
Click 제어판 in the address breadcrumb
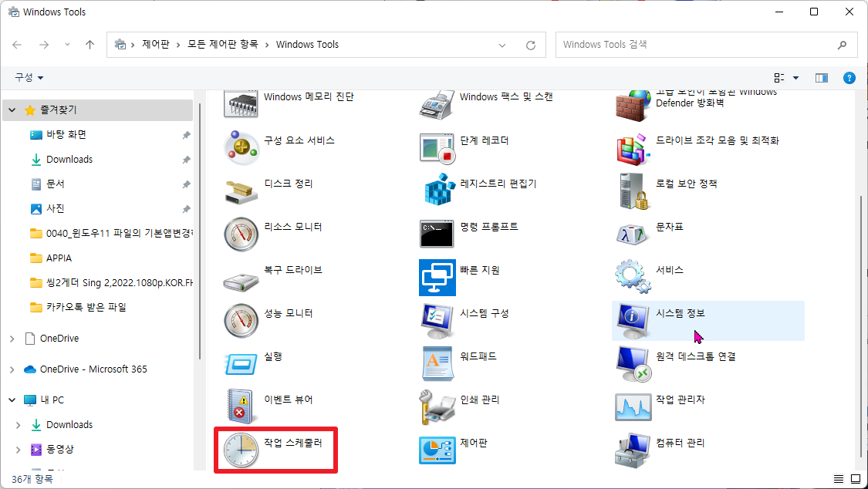tap(156, 44)
